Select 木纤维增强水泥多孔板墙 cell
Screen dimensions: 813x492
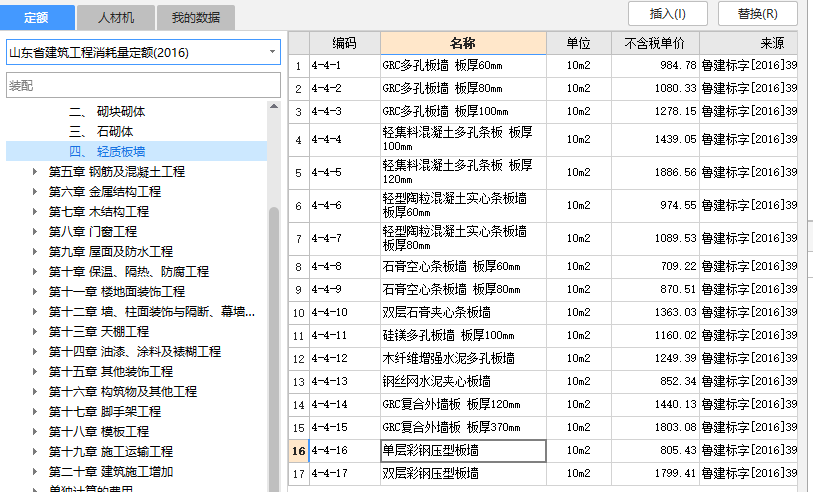coord(463,359)
